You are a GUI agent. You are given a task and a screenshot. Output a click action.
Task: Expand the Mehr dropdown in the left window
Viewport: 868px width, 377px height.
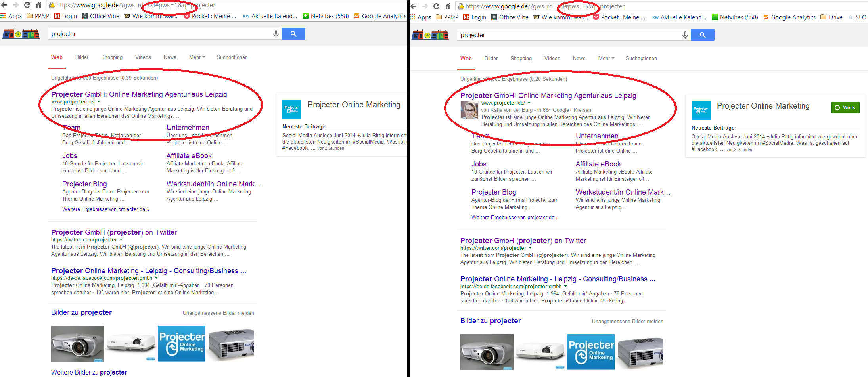(x=197, y=57)
